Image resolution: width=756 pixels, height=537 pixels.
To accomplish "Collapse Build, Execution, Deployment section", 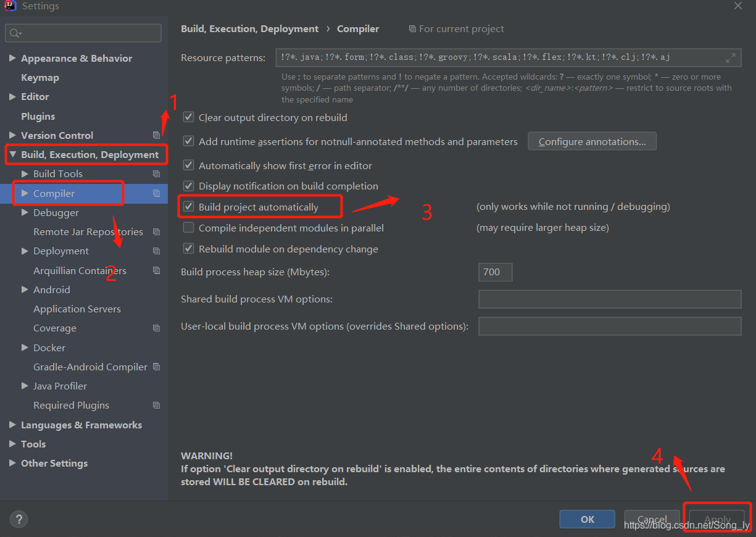I will (x=12, y=154).
